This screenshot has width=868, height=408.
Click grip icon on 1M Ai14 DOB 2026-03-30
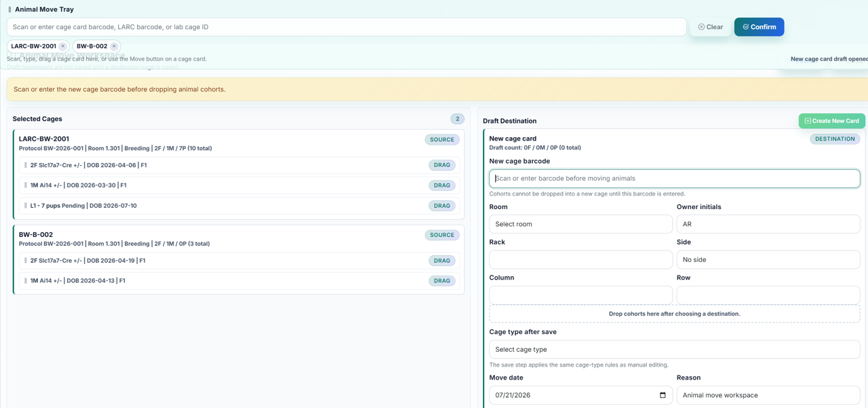(26, 185)
